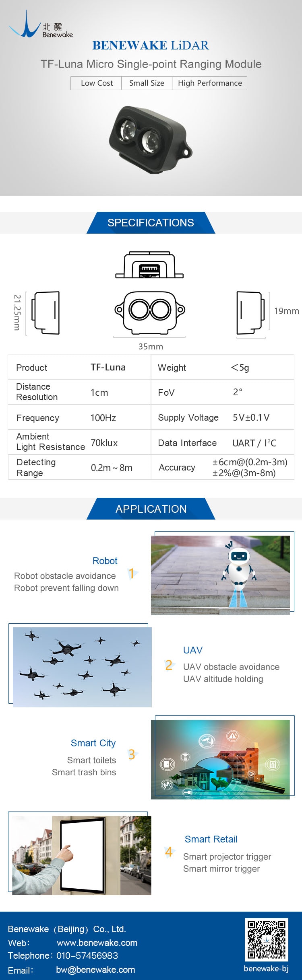302x980 pixels.
Task: Click the Robot heading
Action: point(105,561)
